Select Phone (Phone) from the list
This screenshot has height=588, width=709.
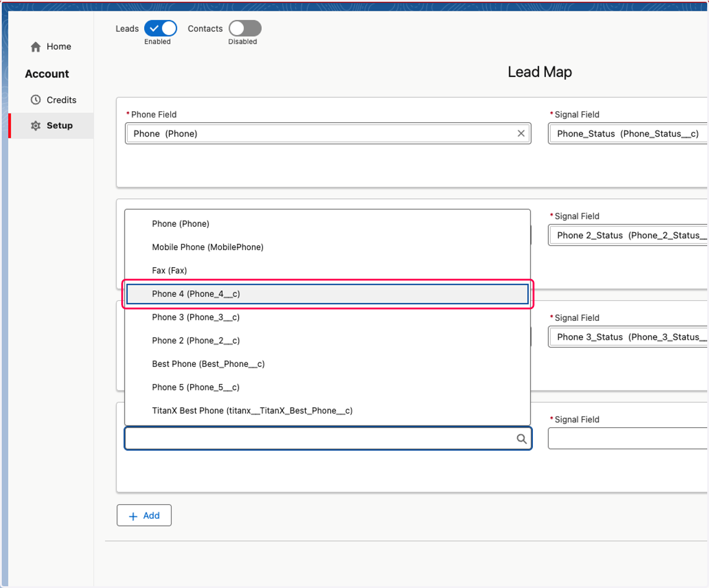(327, 224)
